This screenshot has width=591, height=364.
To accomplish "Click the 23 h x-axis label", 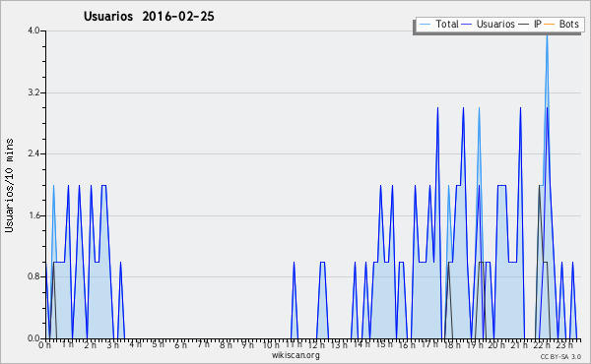I will tap(565, 344).
